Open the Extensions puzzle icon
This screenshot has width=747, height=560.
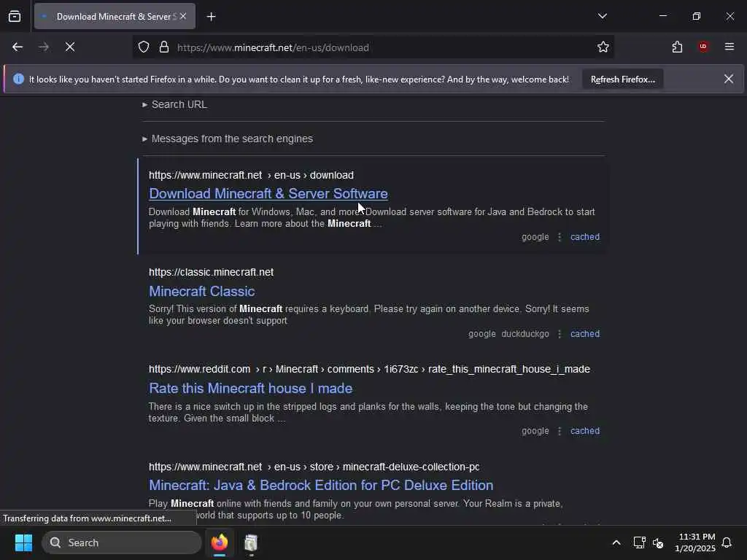[x=677, y=47]
